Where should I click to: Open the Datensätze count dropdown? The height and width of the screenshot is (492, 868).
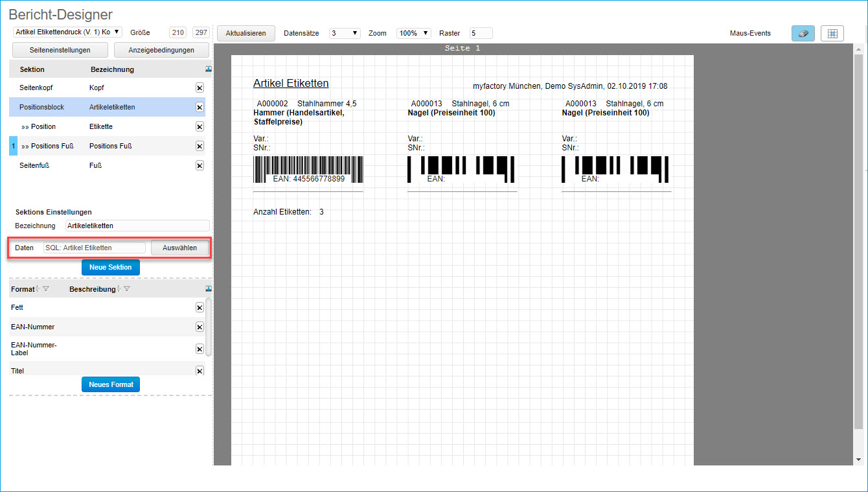point(344,33)
